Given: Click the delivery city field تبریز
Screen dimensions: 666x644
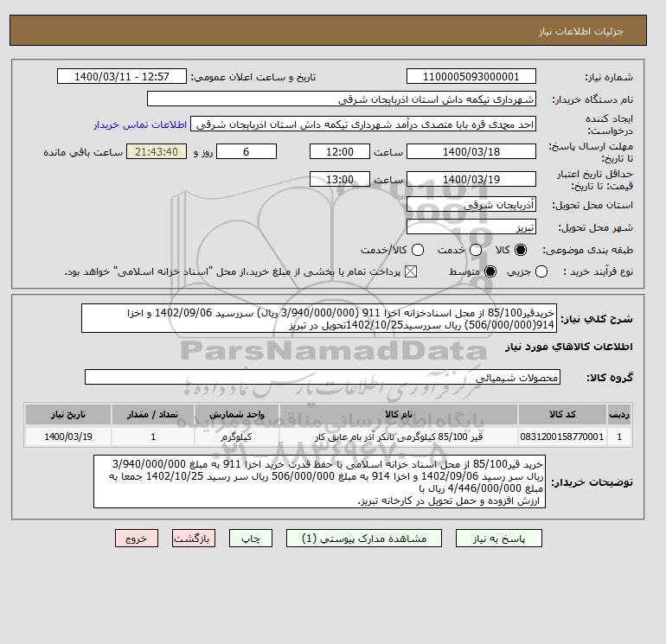Looking at the screenshot, I should [471, 226].
